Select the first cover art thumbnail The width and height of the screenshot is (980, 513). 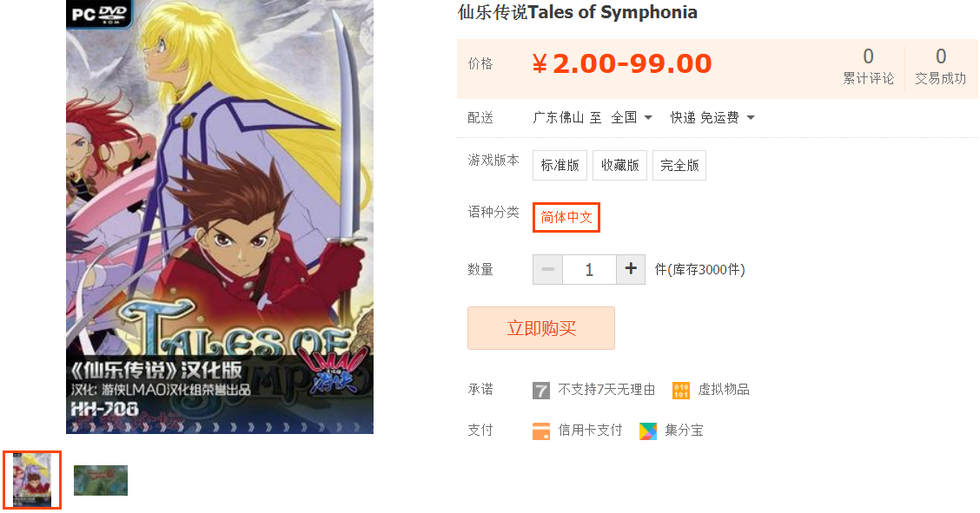pyautogui.click(x=32, y=480)
